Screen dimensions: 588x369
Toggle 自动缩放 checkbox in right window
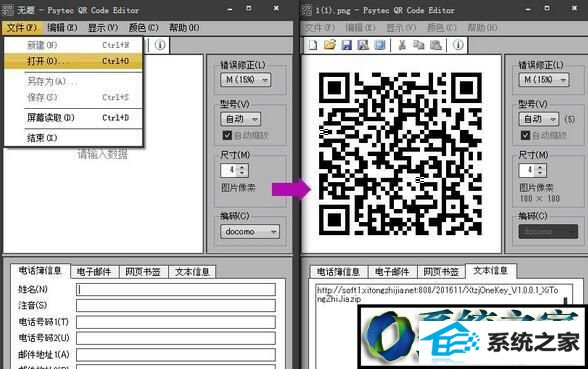(x=525, y=135)
